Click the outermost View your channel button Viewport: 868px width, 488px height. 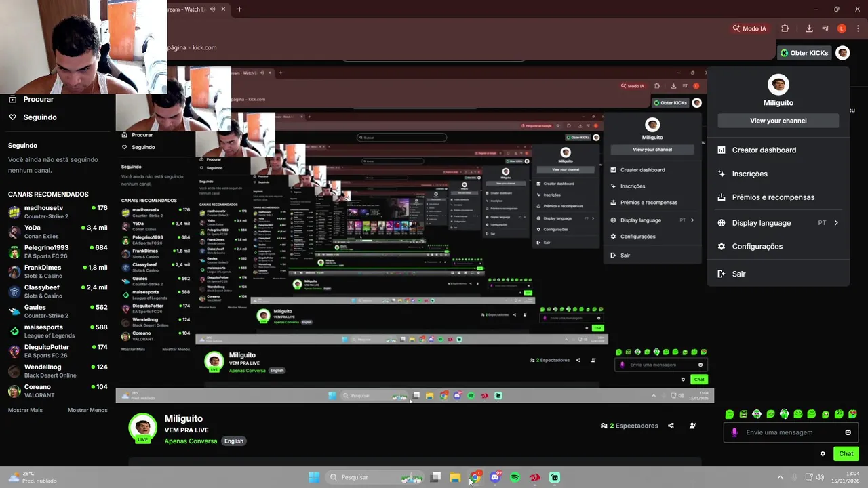778,121
